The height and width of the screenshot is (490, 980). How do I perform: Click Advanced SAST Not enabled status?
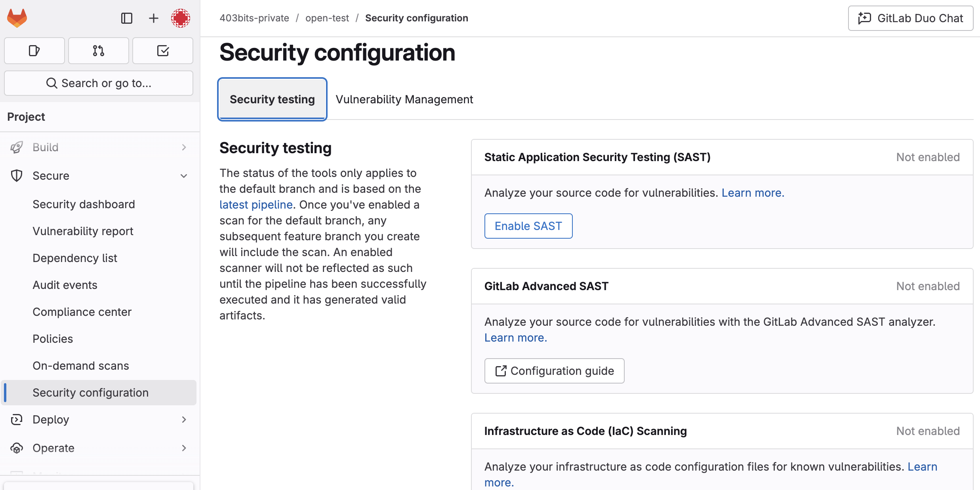coord(928,286)
